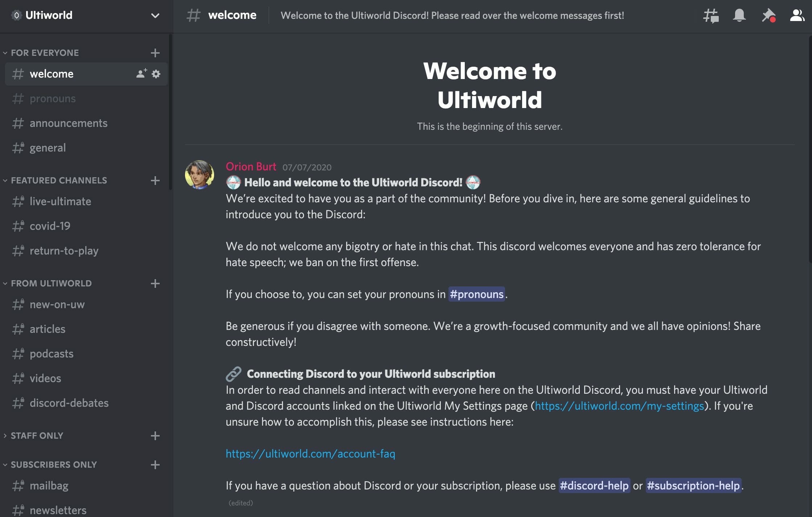The height and width of the screenshot is (517, 812).
Task: Toggle the pronouns channel visibility
Action: coord(52,98)
